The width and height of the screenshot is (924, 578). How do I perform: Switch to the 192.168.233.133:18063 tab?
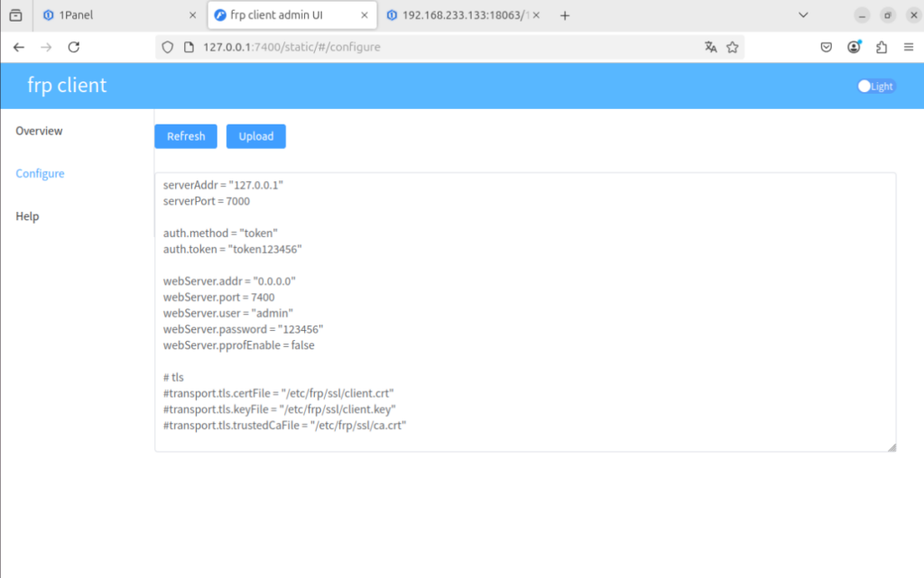(x=463, y=15)
